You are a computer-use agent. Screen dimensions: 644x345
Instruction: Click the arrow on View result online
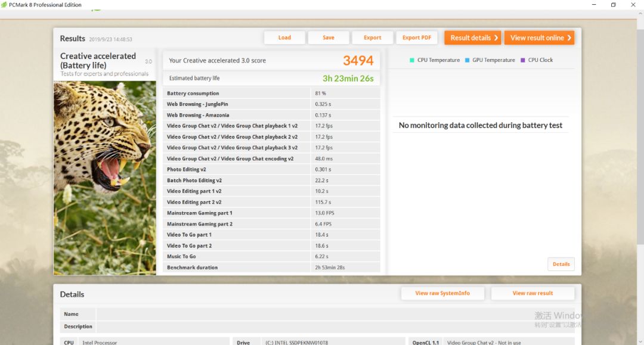569,38
